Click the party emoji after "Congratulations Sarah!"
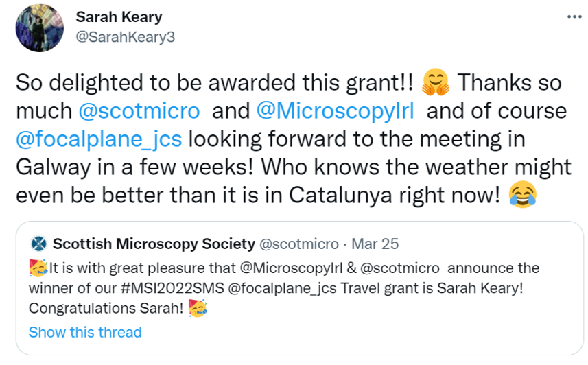This screenshot has width=588, height=365. click(198, 309)
